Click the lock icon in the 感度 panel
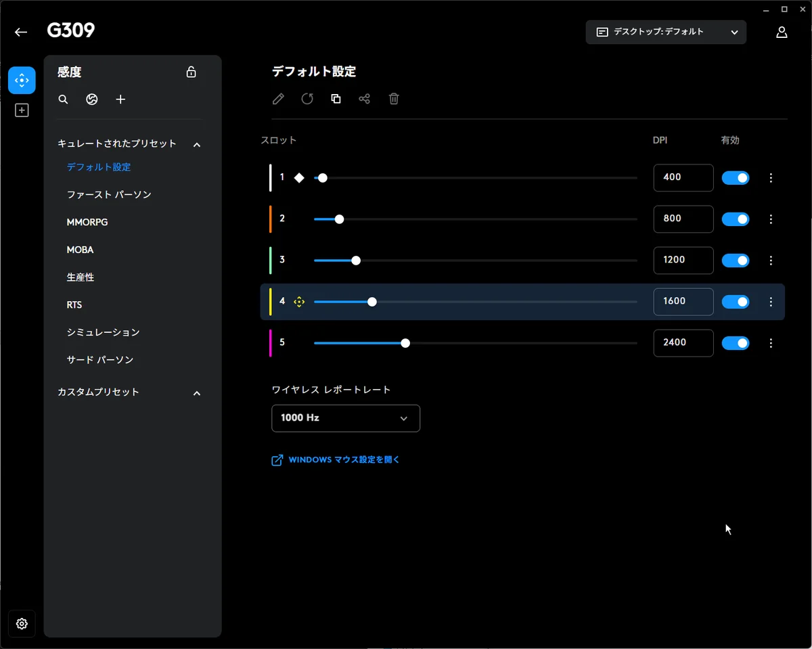The image size is (812, 649). pos(191,72)
